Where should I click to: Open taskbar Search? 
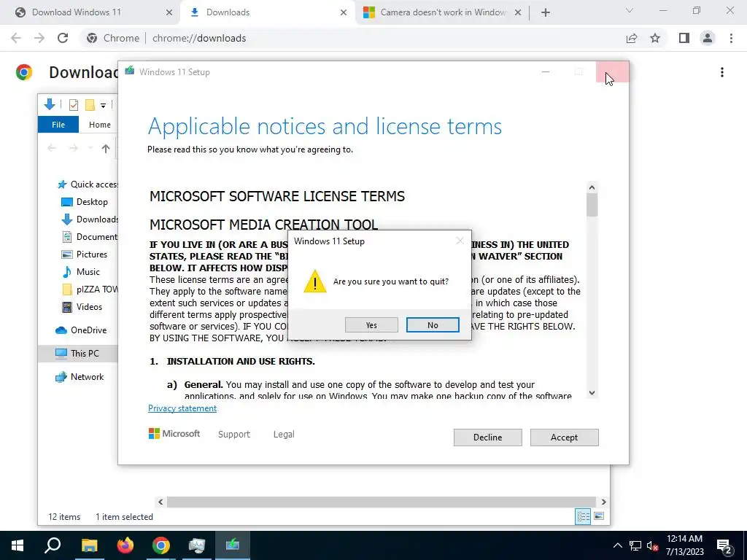pos(53,545)
